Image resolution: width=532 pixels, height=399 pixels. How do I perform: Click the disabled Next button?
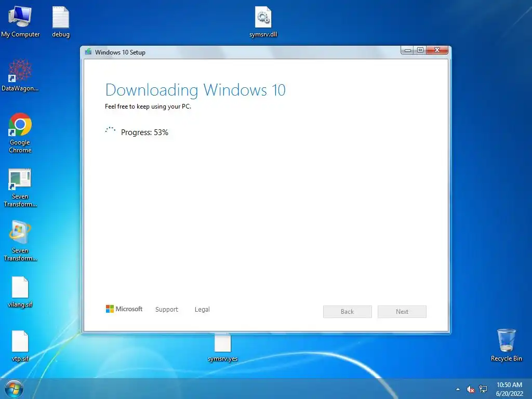pos(402,312)
